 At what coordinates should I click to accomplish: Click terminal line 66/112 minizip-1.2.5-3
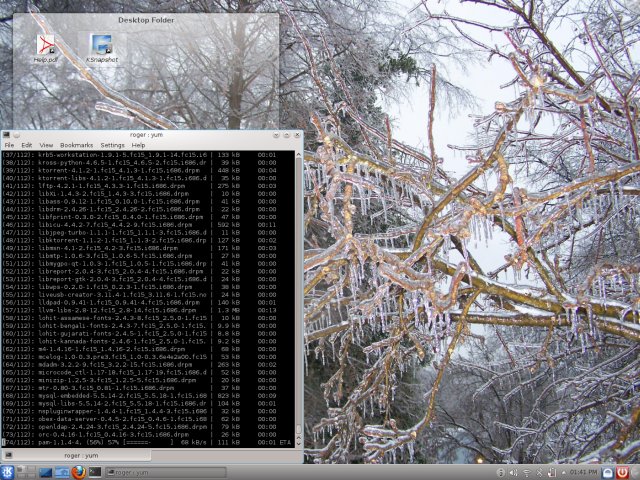[x=139, y=380]
